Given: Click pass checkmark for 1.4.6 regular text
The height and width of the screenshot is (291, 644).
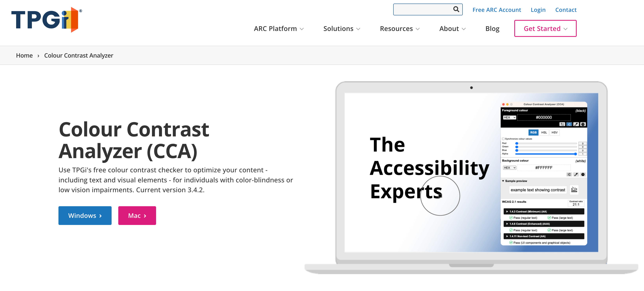Looking at the screenshot, I should 511,230.
